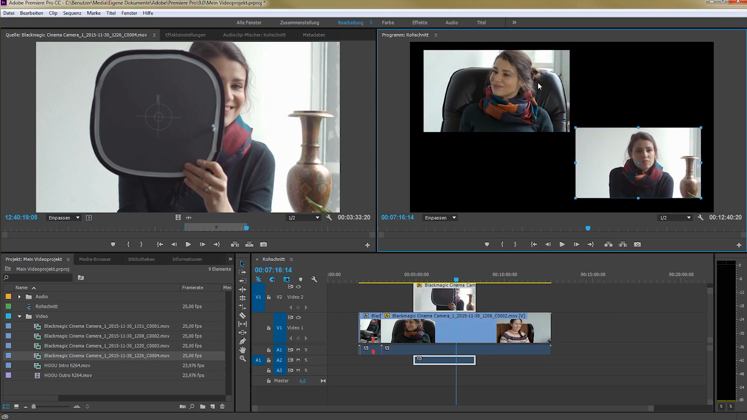This screenshot has height=420, width=747.
Task: Click the delete trash icon in project panel
Action: point(222,407)
